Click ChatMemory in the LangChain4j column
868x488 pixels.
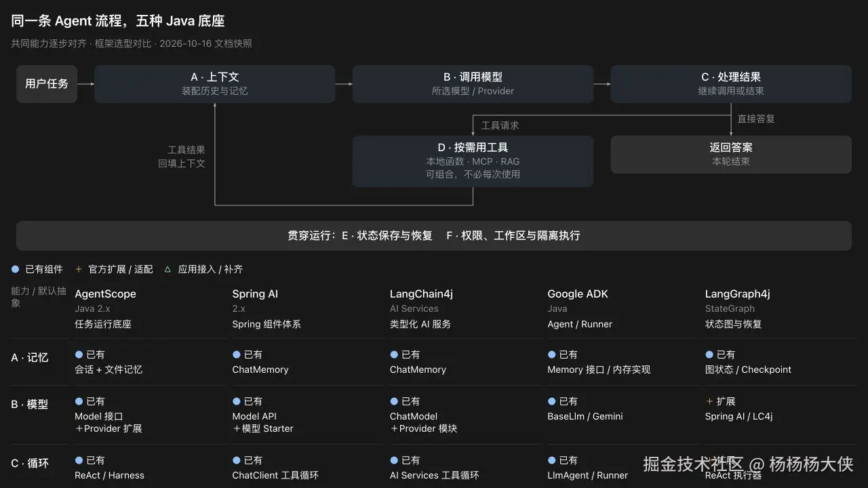[418, 369]
